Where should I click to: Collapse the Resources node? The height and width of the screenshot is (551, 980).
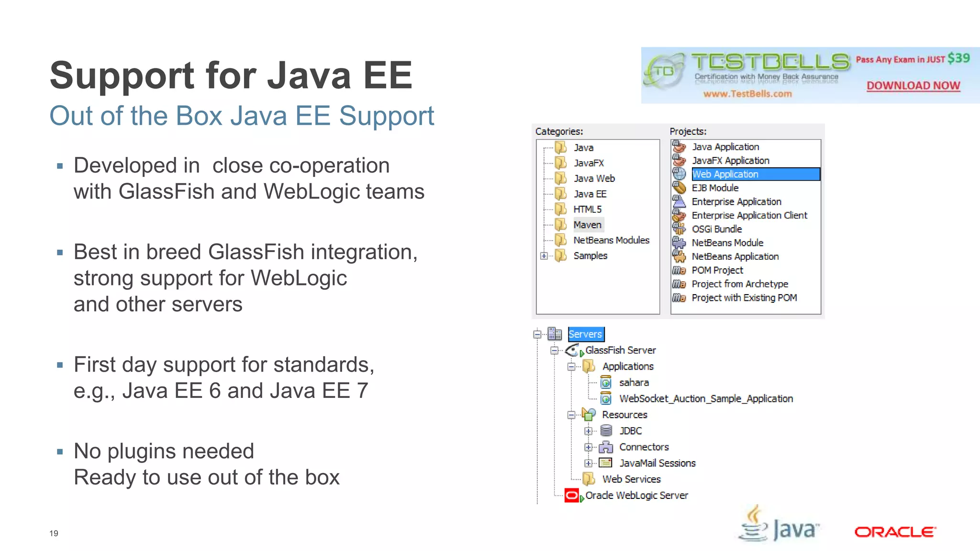coord(571,415)
